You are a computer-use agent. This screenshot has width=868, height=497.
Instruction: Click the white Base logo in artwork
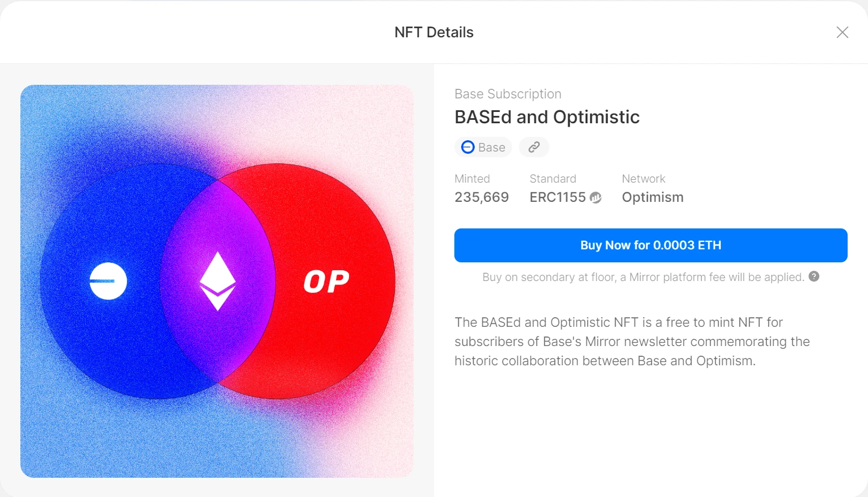point(108,281)
